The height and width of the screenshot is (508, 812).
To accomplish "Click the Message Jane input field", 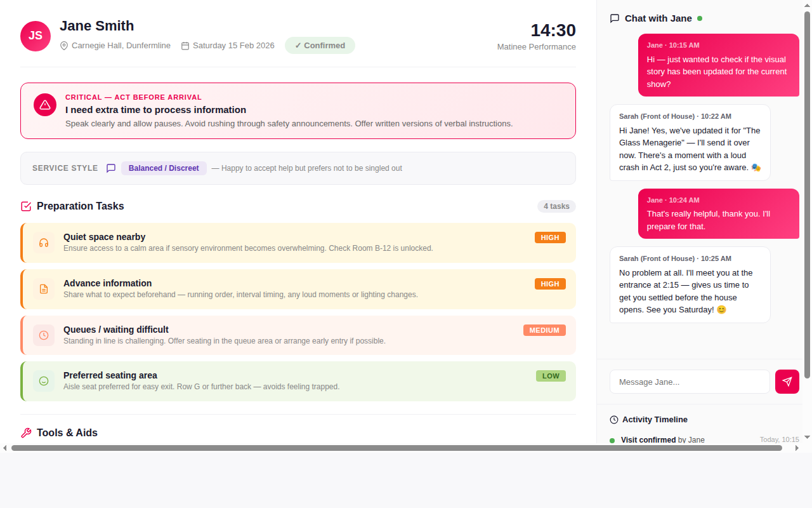I will point(690,382).
